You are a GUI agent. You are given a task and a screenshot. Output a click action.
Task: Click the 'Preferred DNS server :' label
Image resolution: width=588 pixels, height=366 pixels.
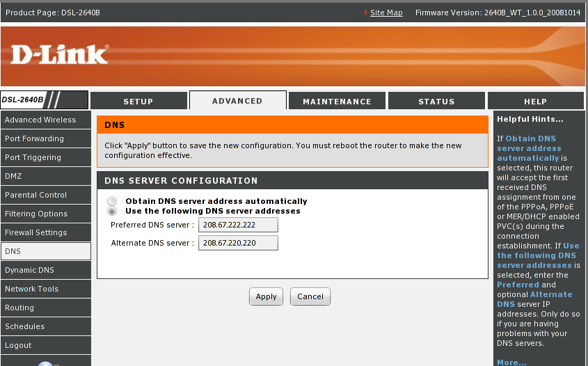(152, 225)
